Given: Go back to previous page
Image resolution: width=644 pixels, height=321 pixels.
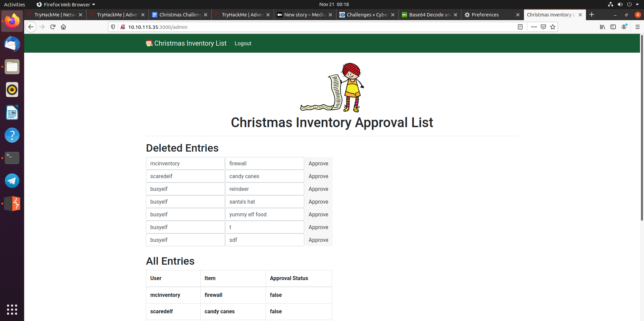Looking at the screenshot, I should pyautogui.click(x=31, y=27).
